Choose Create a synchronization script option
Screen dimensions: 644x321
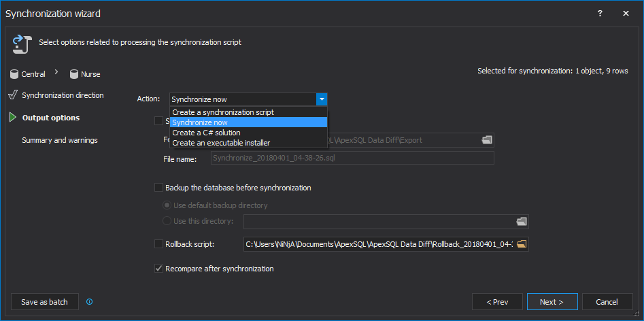pos(248,112)
